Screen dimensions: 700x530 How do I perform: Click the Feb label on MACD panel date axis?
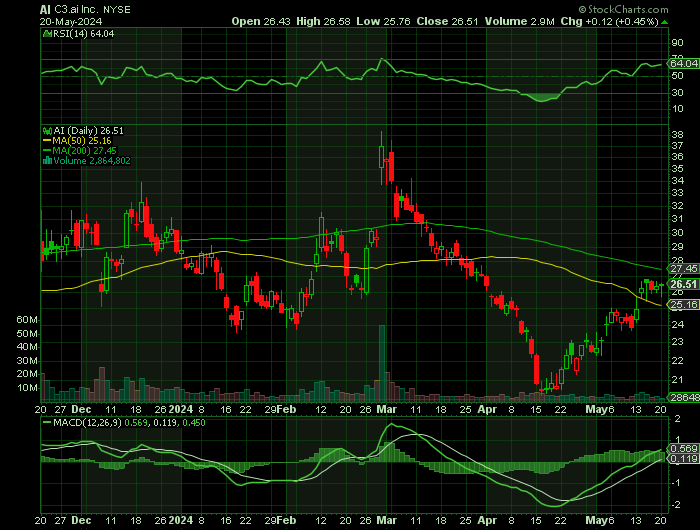(287, 520)
